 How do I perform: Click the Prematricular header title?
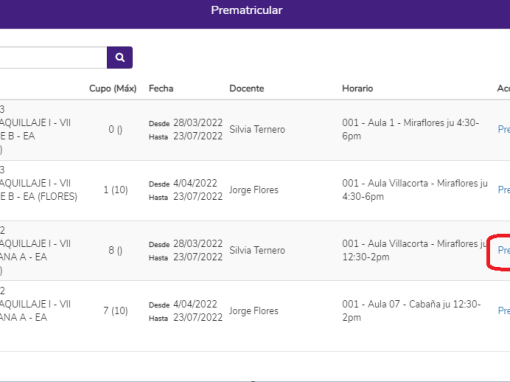247,10
